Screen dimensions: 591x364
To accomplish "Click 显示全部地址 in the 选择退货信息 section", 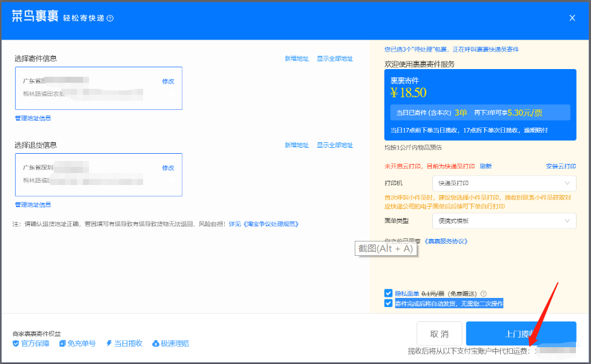I will point(335,145).
